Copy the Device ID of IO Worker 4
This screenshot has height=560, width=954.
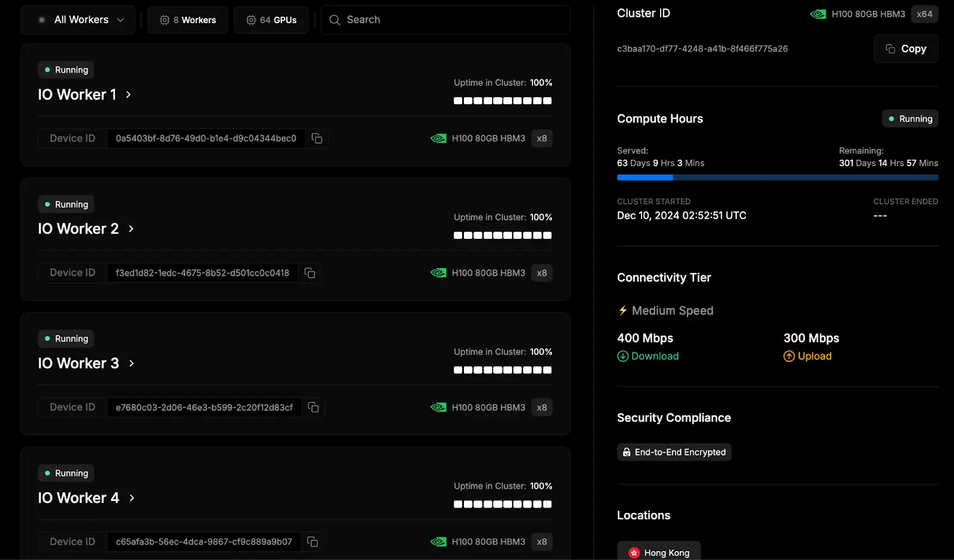tap(312, 542)
